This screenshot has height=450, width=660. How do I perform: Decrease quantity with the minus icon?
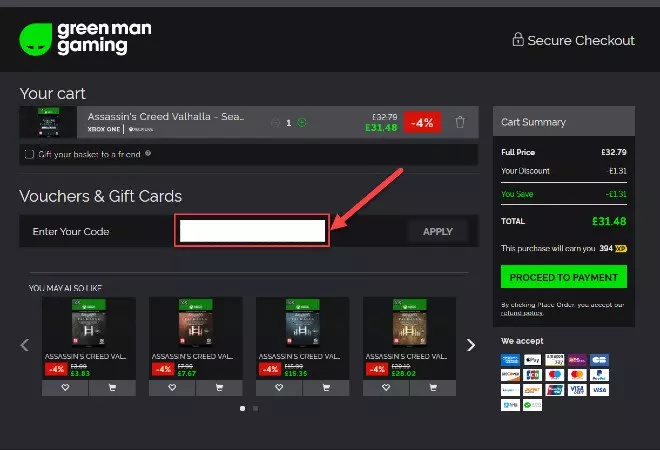(x=276, y=122)
